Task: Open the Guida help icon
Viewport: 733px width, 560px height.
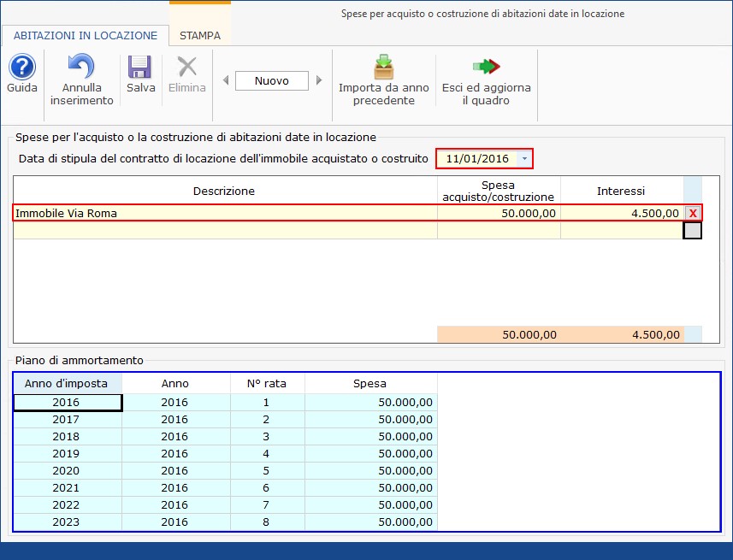Action: click(x=21, y=68)
